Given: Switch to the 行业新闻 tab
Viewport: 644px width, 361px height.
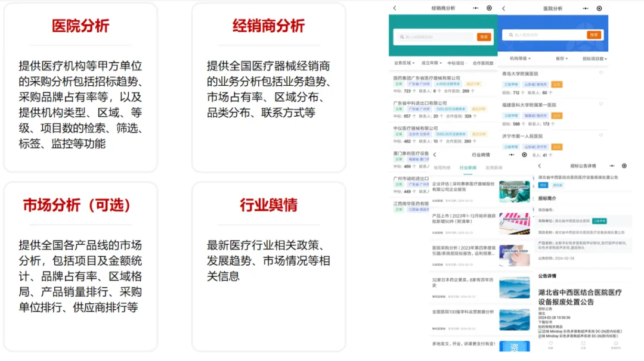Looking at the screenshot, I should coord(467,168).
